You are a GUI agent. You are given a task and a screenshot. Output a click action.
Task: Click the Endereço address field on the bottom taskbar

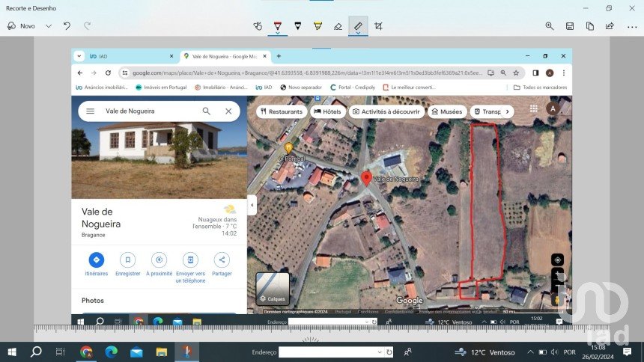pyautogui.click(x=332, y=352)
